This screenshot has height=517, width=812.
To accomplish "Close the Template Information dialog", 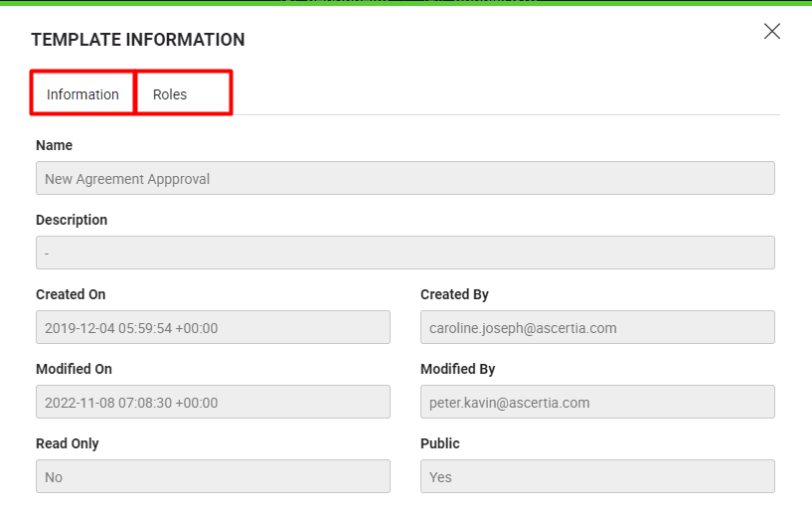I will [x=772, y=31].
